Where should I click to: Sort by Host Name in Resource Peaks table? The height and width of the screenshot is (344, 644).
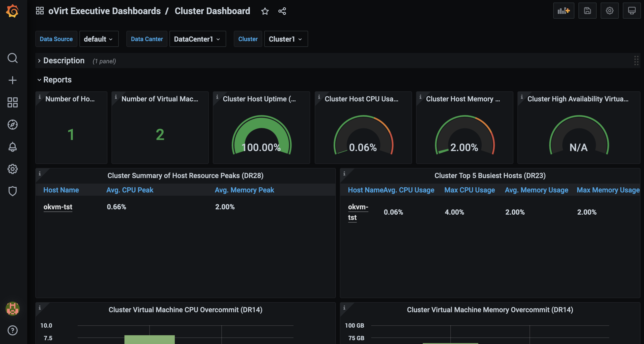61,190
